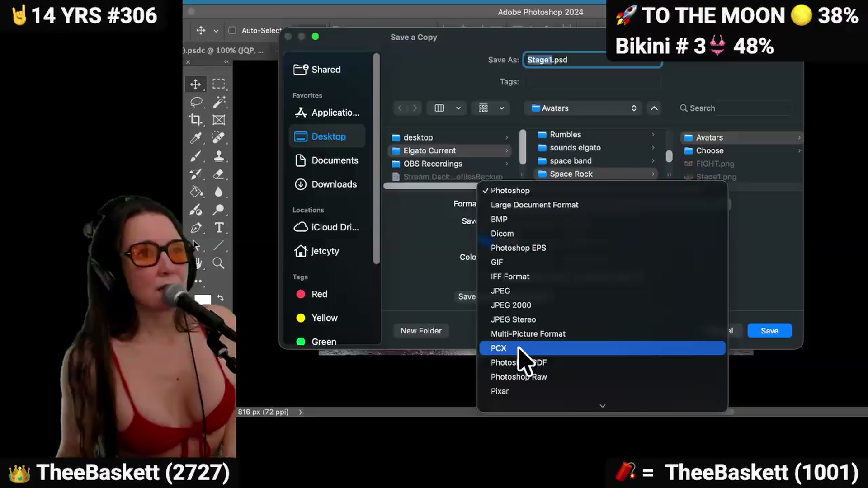Choose BMP format

602,219
